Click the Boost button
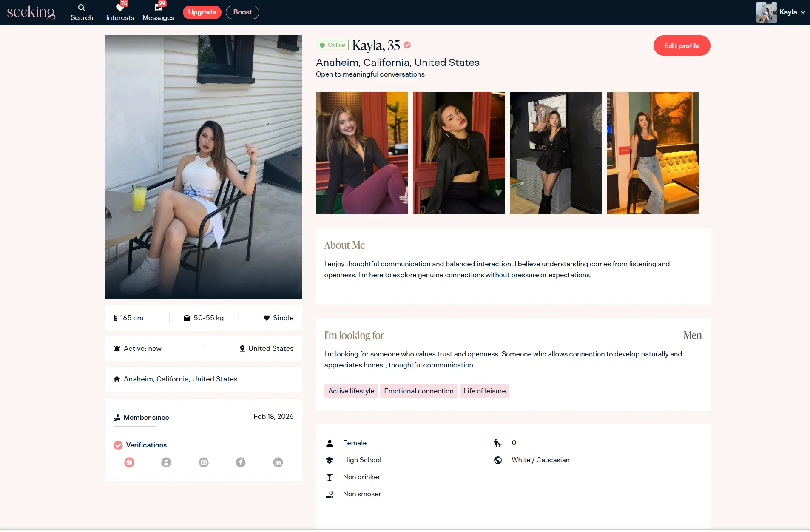Image resolution: width=810 pixels, height=532 pixels. point(242,12)
